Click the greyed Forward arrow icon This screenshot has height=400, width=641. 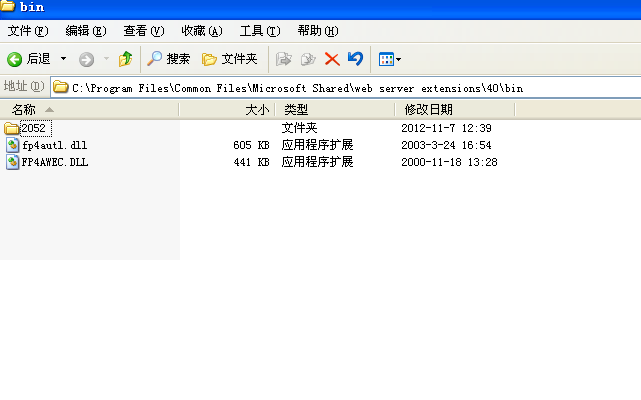[x=86, y=60]
